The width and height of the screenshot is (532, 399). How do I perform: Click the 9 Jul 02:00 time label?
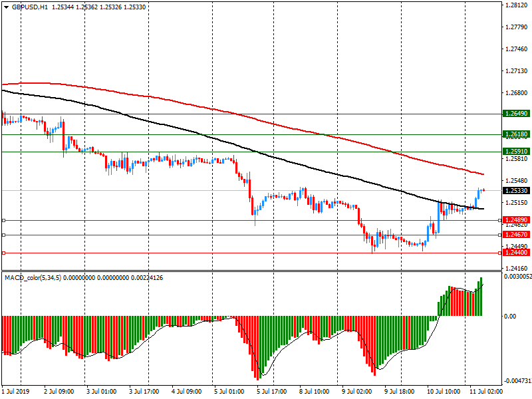point(356,392)
